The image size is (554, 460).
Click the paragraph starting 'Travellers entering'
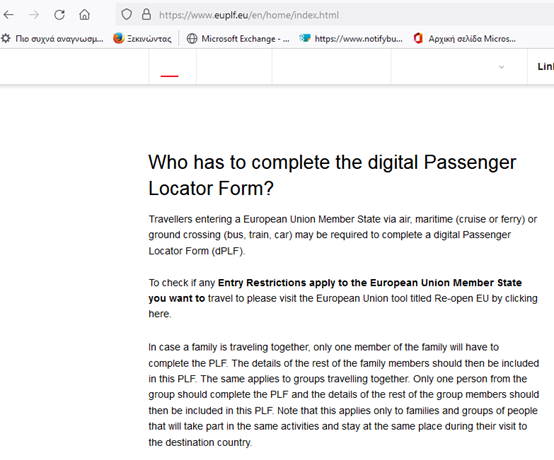tap(343, 235)
